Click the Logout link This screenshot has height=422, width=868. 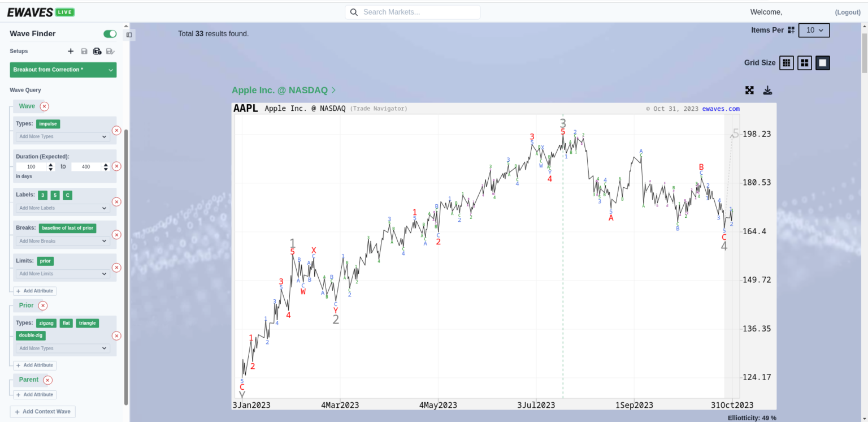(x=847, y=12)
